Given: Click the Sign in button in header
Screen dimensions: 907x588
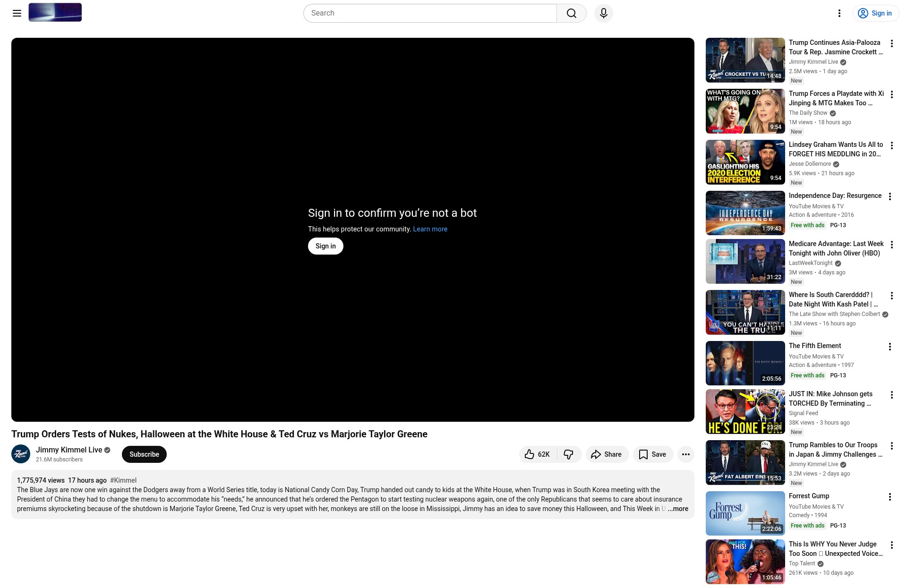Looking at the screenshot, I should [x=875, y=13].
